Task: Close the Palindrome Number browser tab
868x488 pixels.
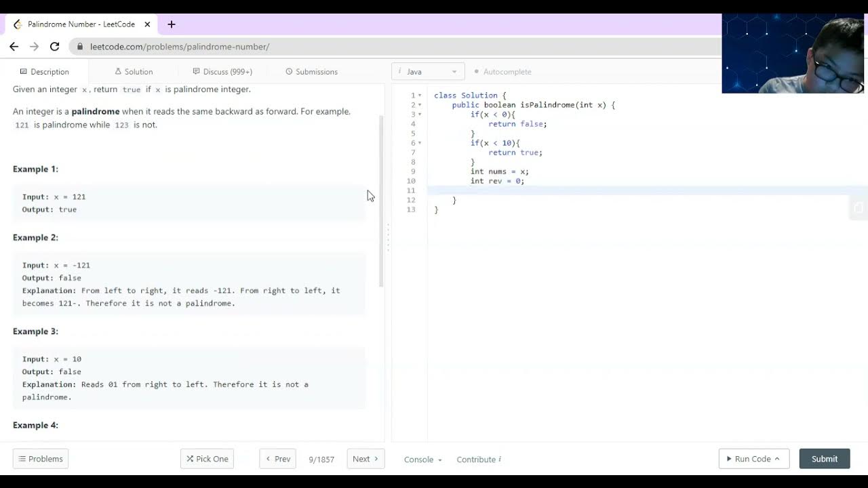Action: coord(147,24)
